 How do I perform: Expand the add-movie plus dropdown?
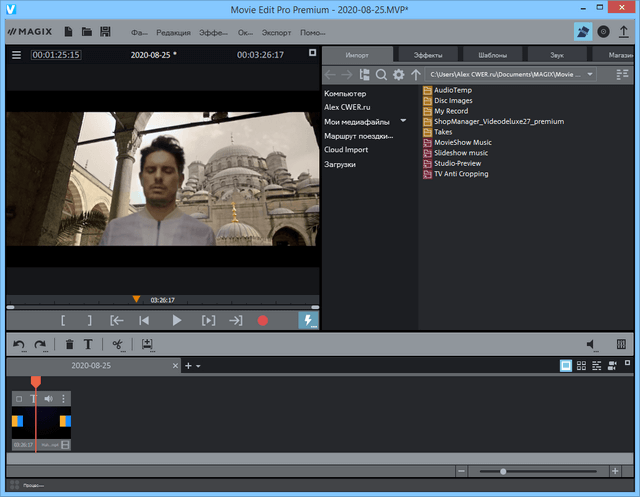(198, 366)
